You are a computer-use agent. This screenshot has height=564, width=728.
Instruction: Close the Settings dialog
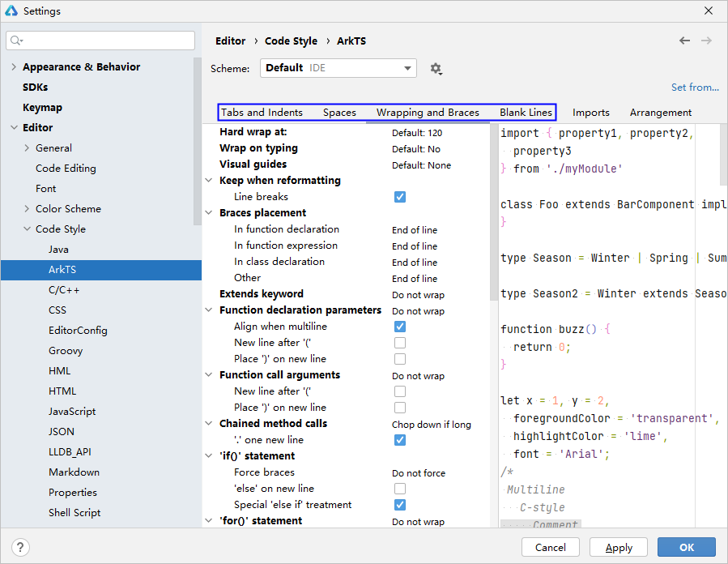click(x=708, y=11)
